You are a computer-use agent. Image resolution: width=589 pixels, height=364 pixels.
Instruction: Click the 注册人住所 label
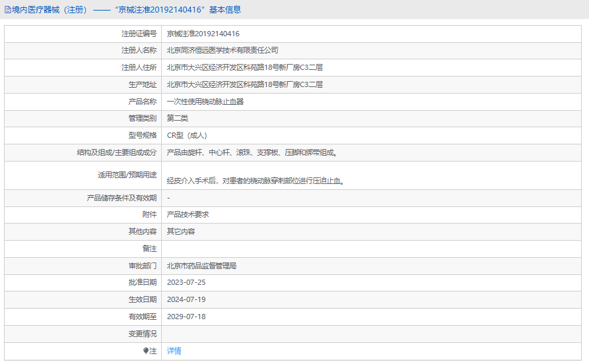point(139,67)
